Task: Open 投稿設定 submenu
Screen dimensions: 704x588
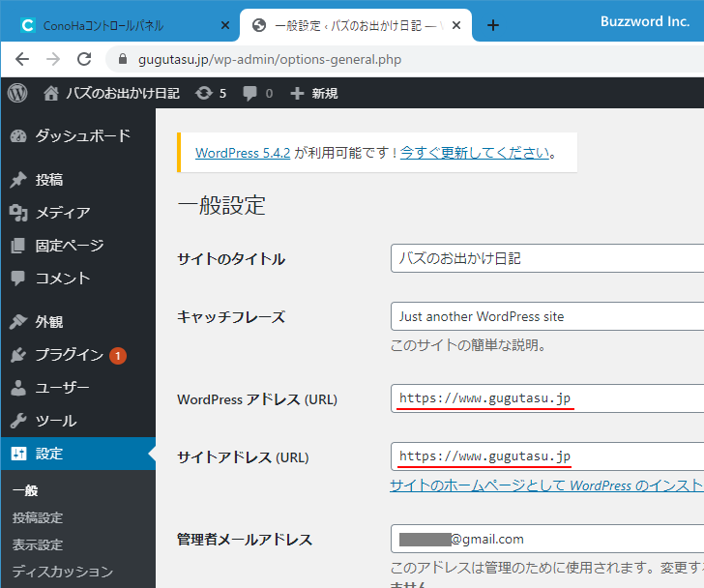Action: (38, 517)
